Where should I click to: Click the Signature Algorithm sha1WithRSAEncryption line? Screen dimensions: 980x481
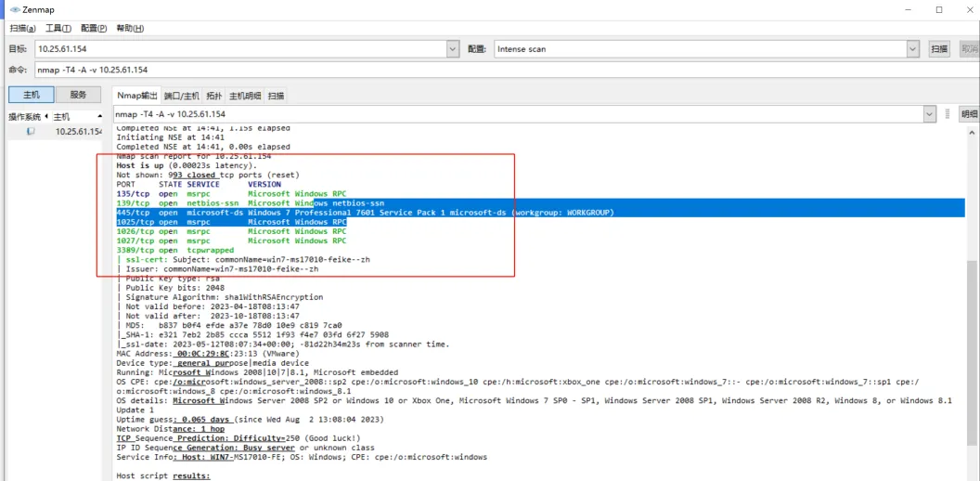[219, 297]
